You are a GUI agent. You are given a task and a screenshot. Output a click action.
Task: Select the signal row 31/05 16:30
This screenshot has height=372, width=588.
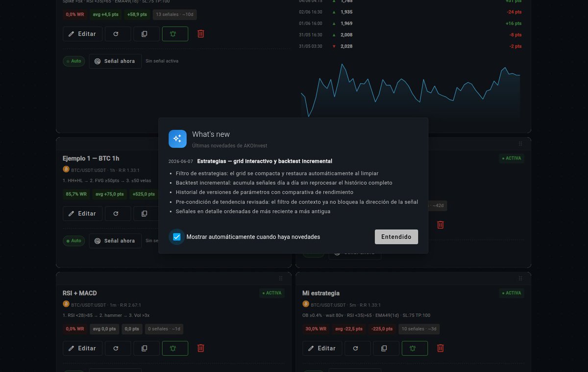(410, 35)
